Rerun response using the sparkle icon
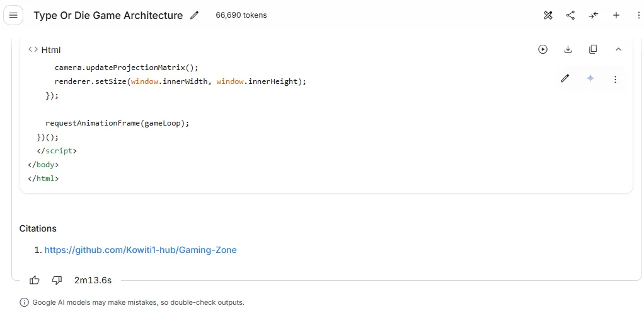 point(590,79)
